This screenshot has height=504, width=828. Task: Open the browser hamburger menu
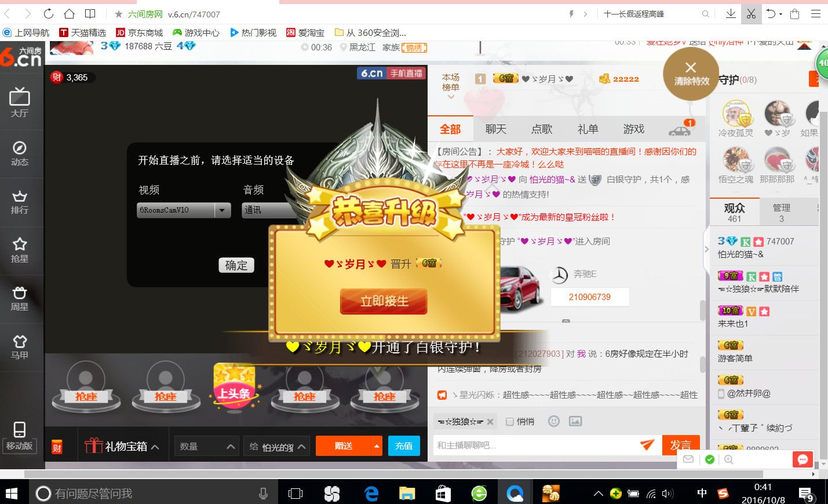816,13
